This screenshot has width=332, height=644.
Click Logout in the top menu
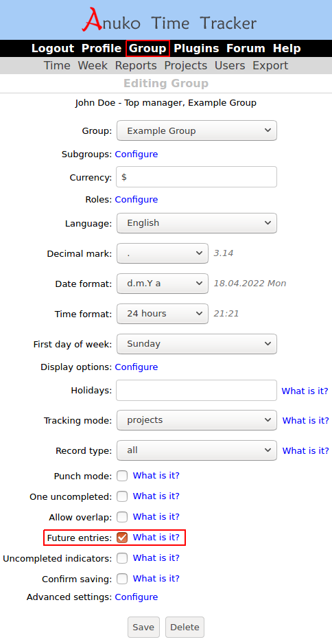tap(53, 49)
